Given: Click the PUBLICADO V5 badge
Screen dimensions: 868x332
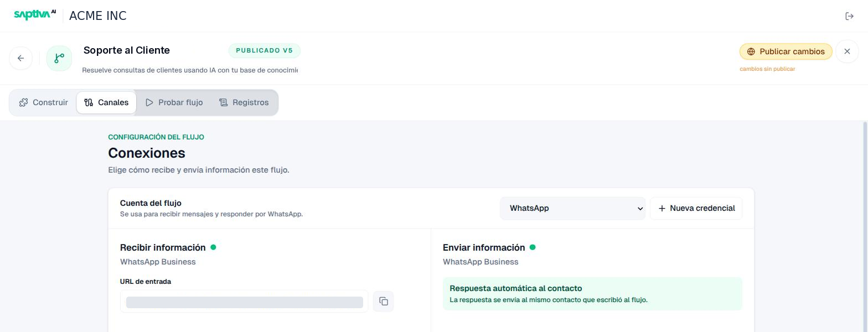Looking at the screenshot, I should point(265,50).
